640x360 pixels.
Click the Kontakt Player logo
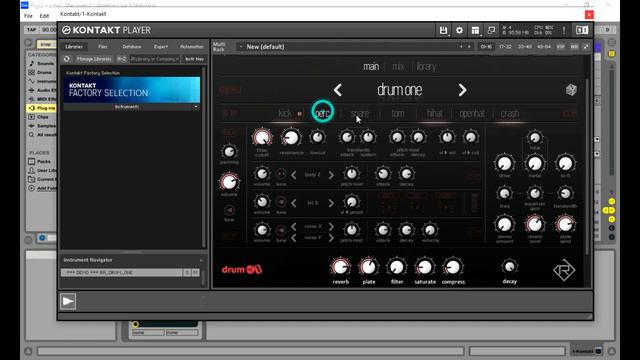pyautogui.click(x=106, y=30)
